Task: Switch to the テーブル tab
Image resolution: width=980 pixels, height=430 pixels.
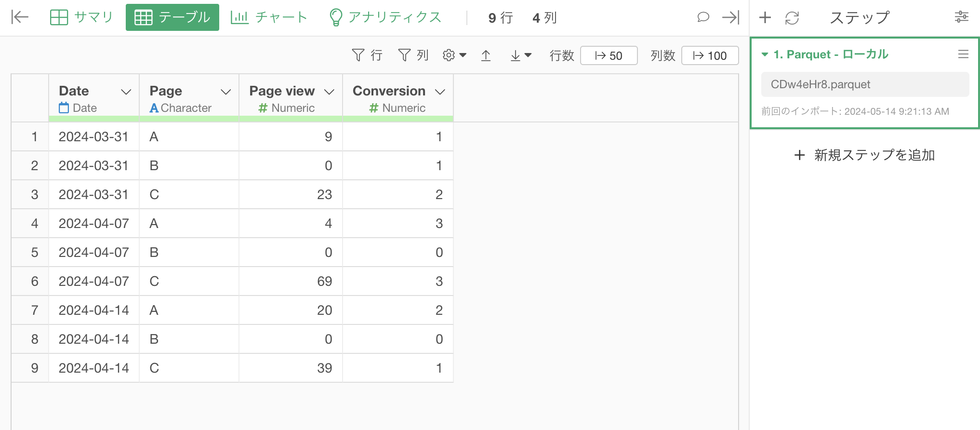Action: point(172,17)
